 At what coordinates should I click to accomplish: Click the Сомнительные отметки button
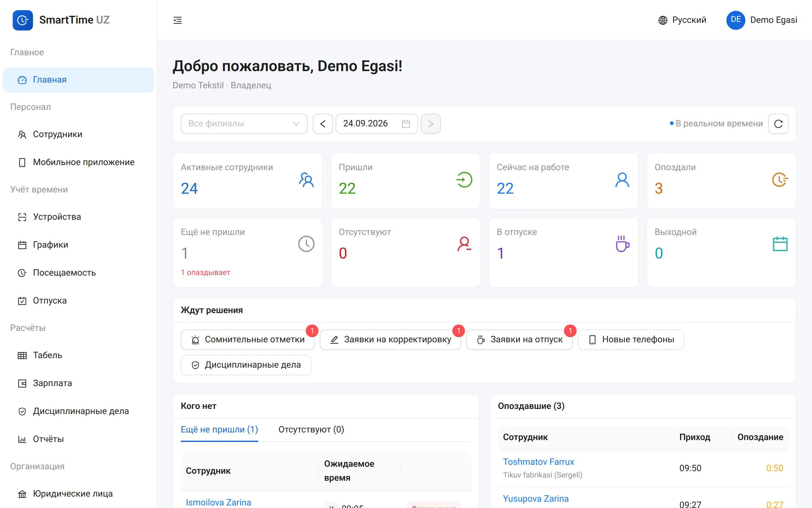tap(248, 340)
